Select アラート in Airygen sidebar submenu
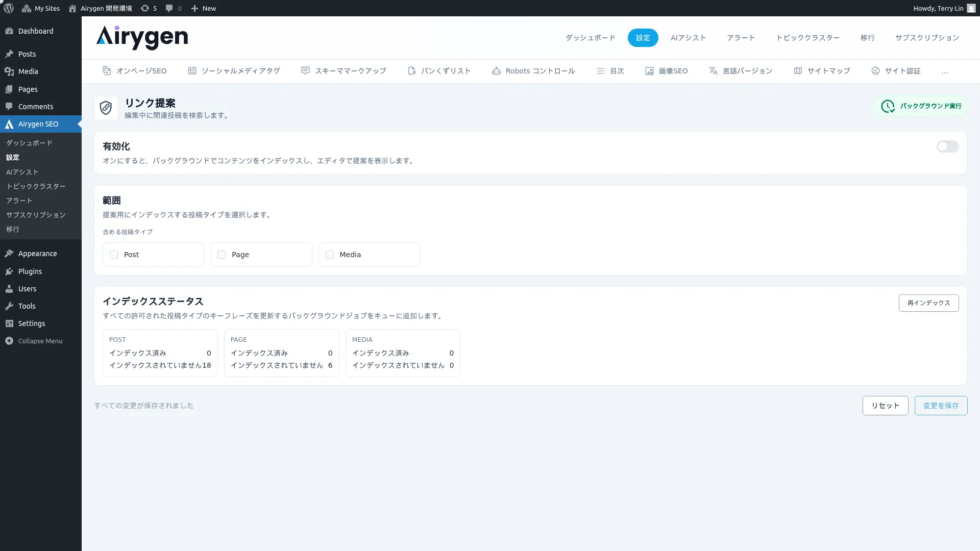This screenshot has height=551, width=980. tap(19, 201)
